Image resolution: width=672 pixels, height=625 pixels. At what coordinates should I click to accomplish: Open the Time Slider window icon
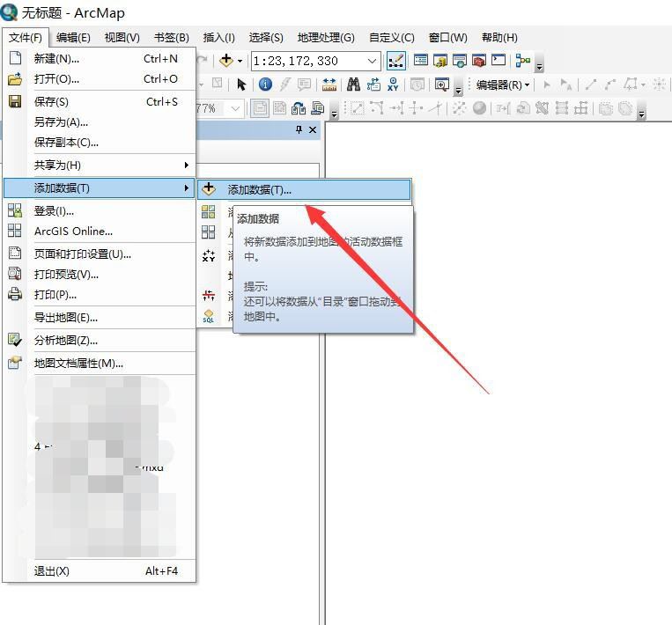[417, 85]
